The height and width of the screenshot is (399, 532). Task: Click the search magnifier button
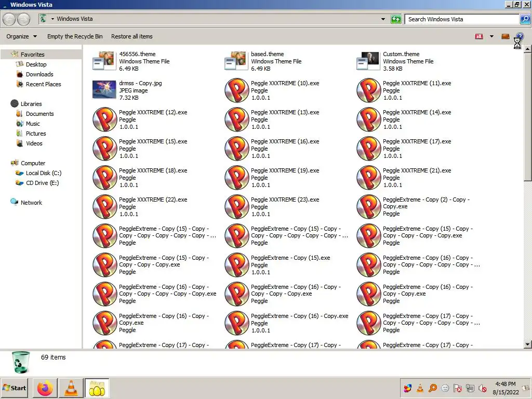coord(525,19)
